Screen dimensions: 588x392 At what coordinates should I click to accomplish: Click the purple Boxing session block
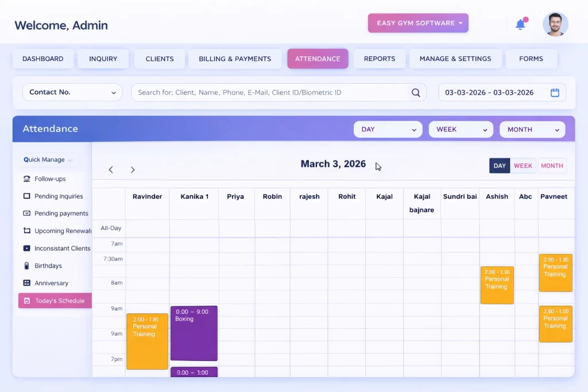[x=194, y=333]
